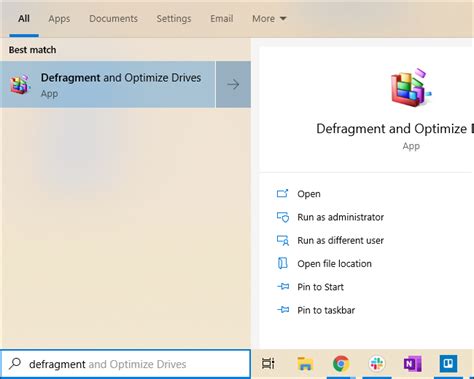The width and height of the screenshot is (474, 379).
Task: Expand result details with the right arrow
Action: [x=233, y=84]
